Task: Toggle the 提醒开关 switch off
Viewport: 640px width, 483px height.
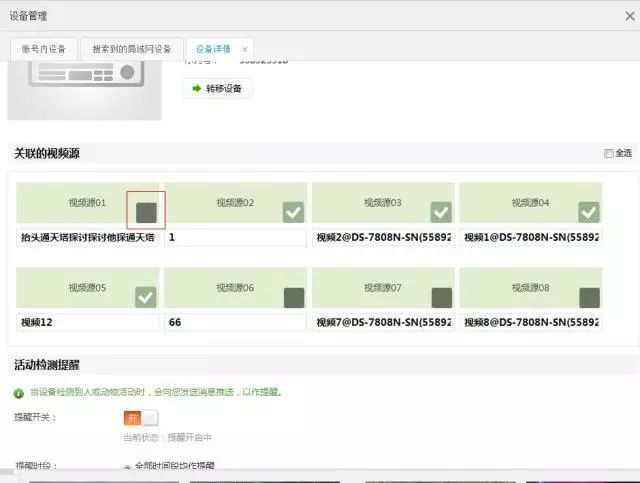Action: point(140,418)
